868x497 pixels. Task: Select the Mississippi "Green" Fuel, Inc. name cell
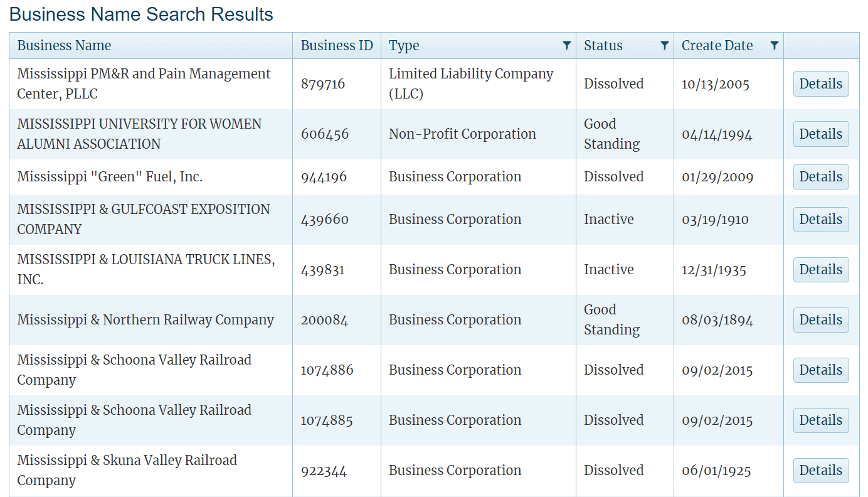tap(110, 177)
